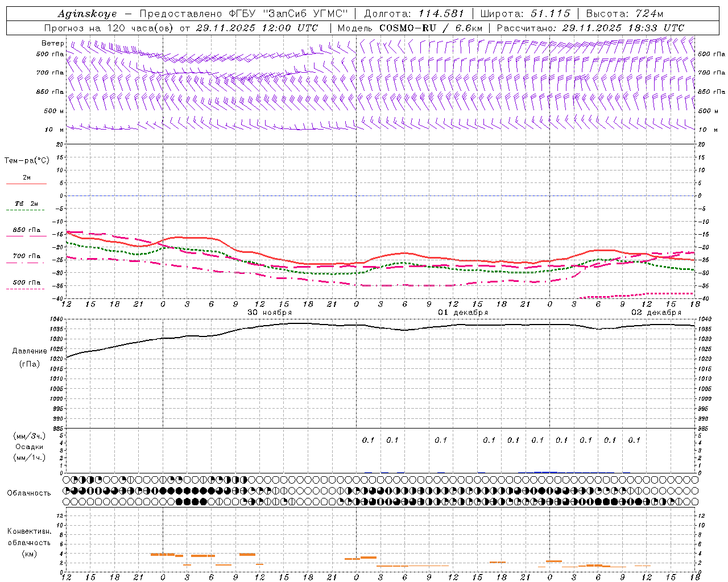This screenshot has height=582, width=728.
Task: Click the date label "30 ноября"
Action: [x=270, y=313]
